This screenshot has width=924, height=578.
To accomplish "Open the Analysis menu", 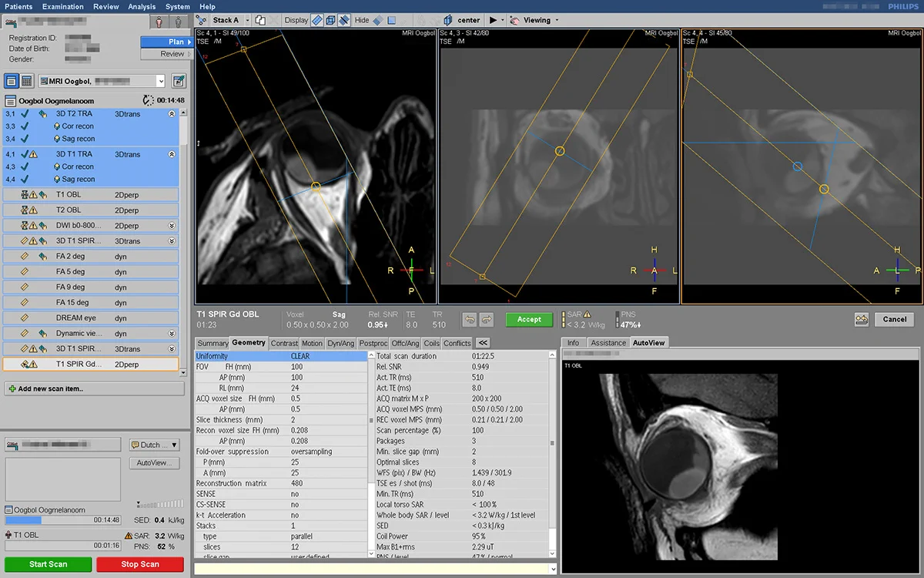I will [142, 6].
